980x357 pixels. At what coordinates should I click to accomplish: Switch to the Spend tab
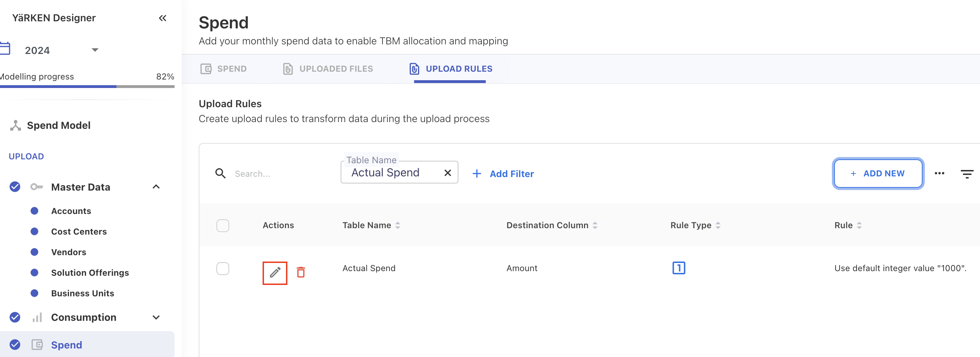[224, 69]
